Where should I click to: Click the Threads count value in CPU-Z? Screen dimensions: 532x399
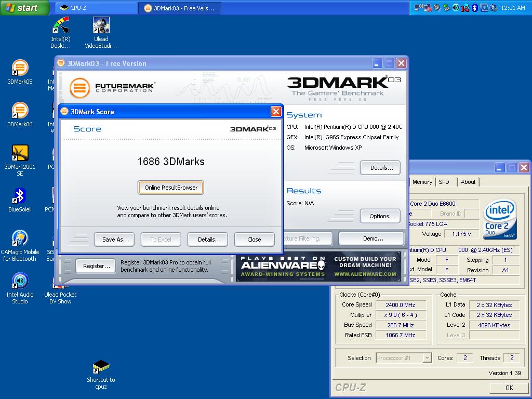click(x=512, y=358)
